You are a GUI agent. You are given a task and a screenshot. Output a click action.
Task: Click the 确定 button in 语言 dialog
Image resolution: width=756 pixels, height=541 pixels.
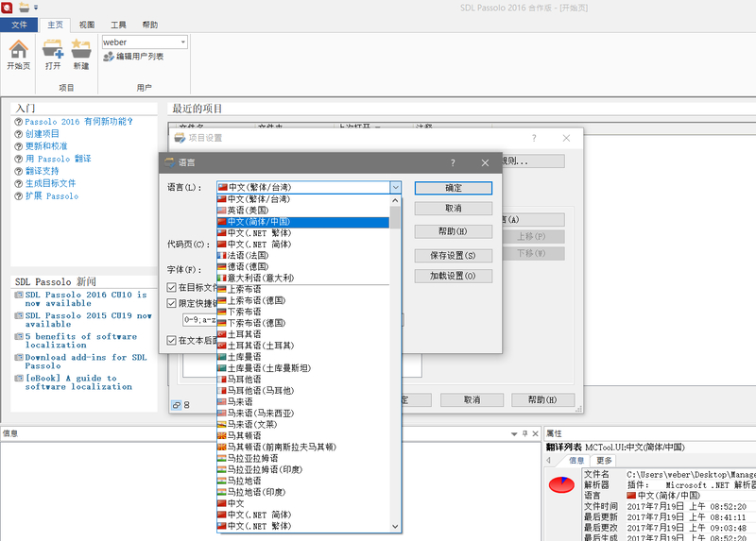(454, 188)
